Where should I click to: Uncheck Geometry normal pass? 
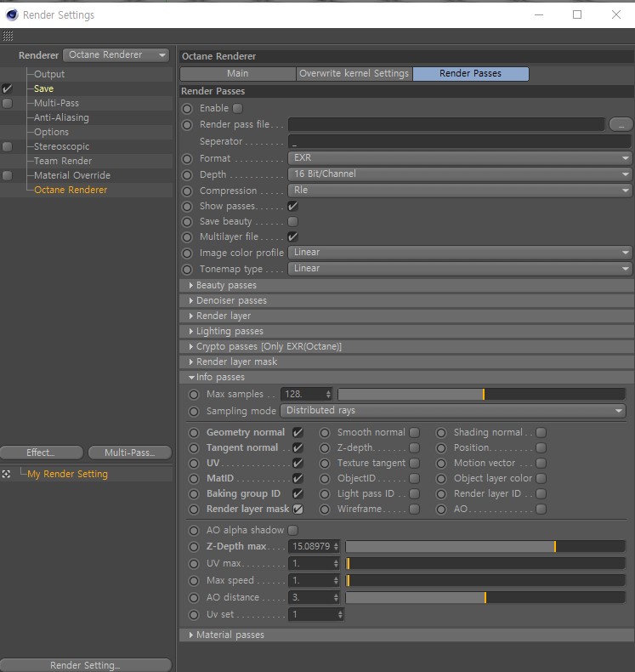coord(298,432)
